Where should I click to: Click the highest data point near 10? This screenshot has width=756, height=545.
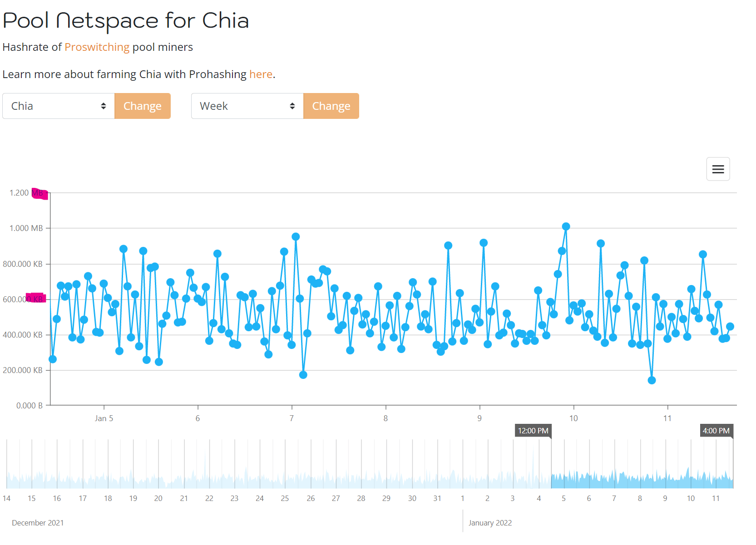(x=566, y=226)
